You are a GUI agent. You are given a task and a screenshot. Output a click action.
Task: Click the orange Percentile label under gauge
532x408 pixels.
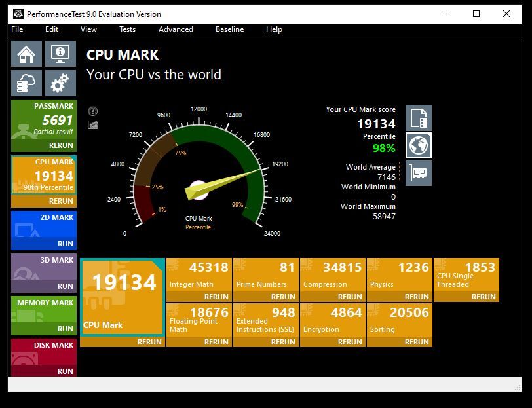198,227
